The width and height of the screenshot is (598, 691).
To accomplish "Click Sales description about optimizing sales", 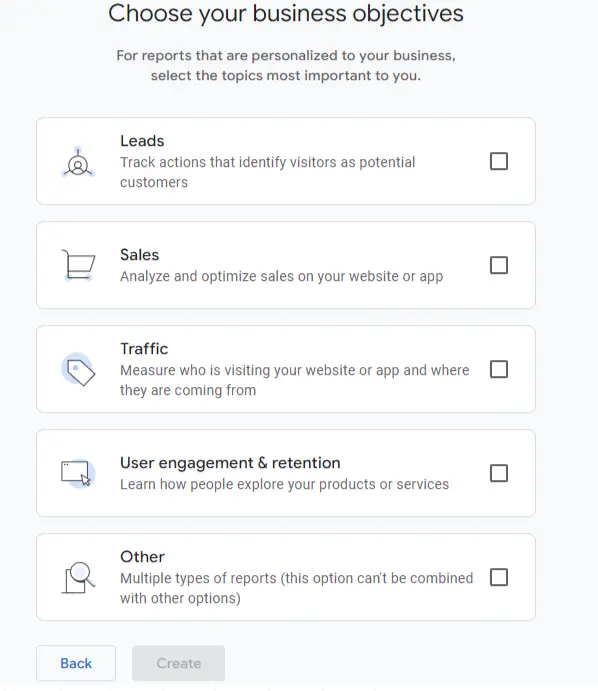I will [x=282, y=276].
